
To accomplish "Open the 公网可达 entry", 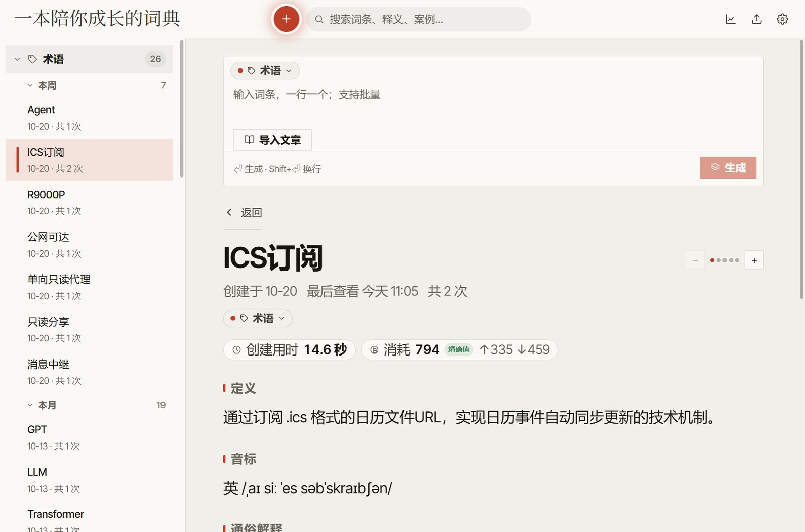I will pyautogui.click(x=89, y=245).
